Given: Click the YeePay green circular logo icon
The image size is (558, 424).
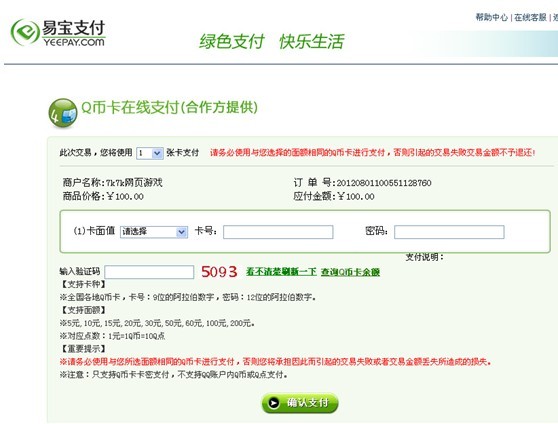Looking at the screenshot, I should pos(25,32).
